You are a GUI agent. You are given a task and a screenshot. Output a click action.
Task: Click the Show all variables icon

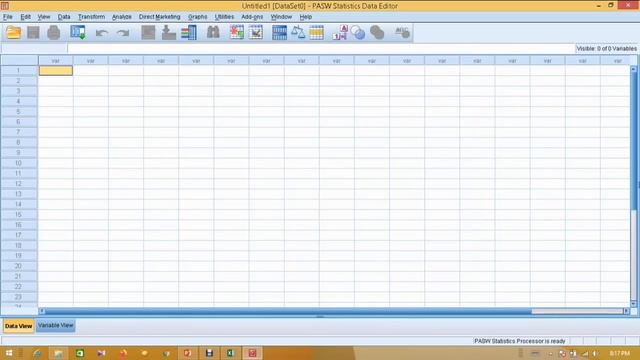[x=377, y=33]
